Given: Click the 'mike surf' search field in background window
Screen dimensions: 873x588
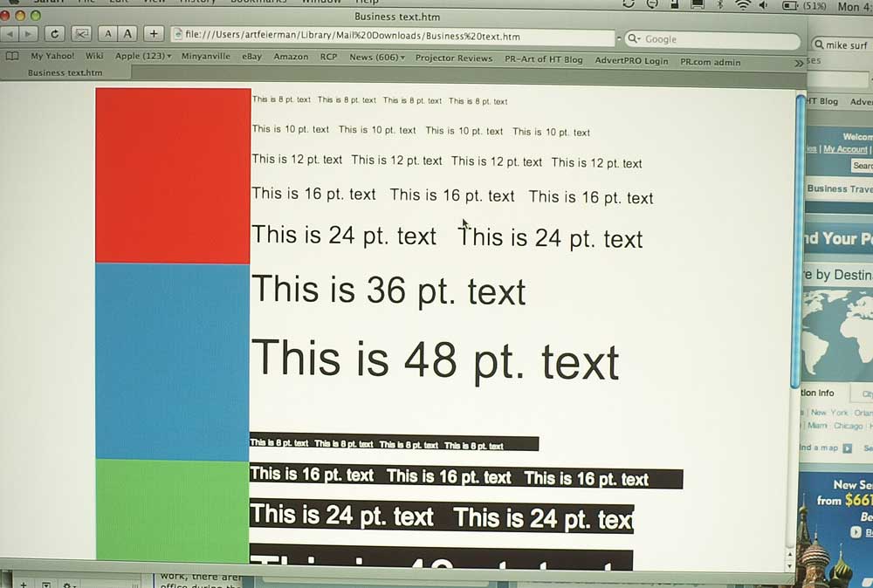Looking at the screenshot, I should coord(842,45).
